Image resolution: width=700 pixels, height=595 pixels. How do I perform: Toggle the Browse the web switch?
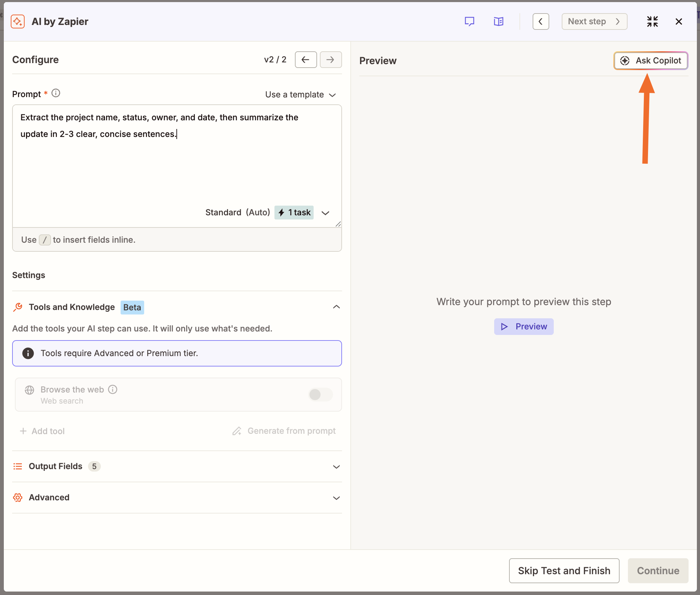pyautogui.click(x=320, y=395)
